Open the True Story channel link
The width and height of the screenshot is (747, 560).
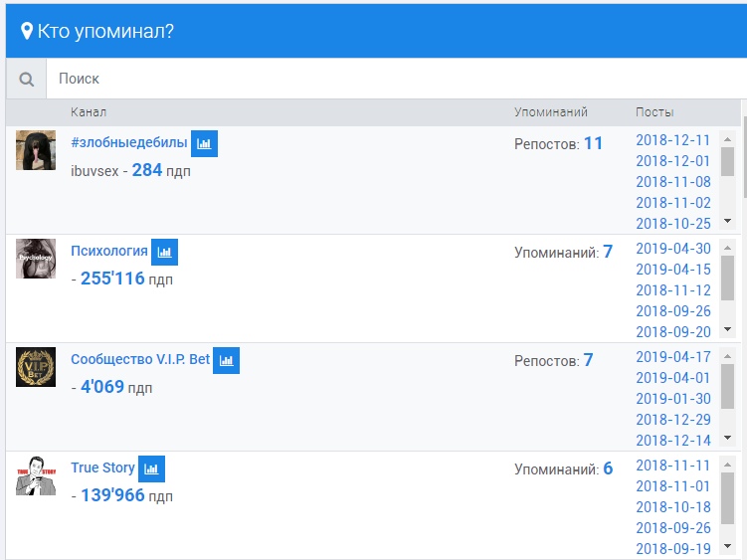coord(102,467)
